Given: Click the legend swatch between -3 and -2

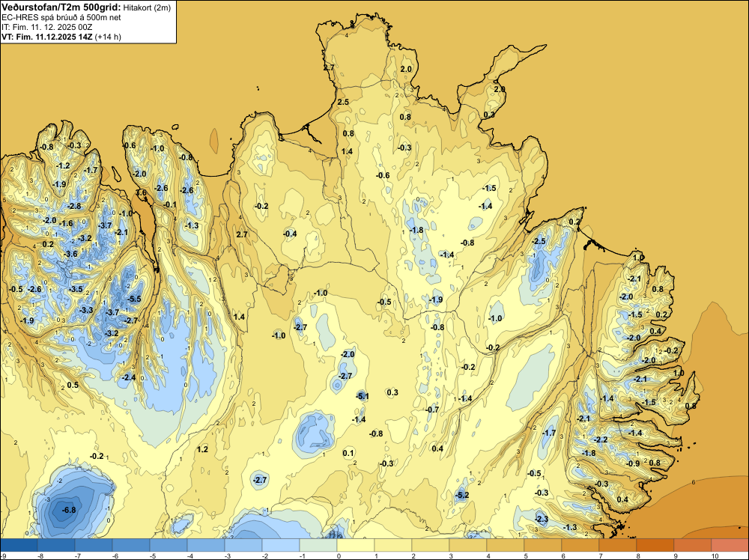Looking at the screenshot, I should tap(243, 545).
